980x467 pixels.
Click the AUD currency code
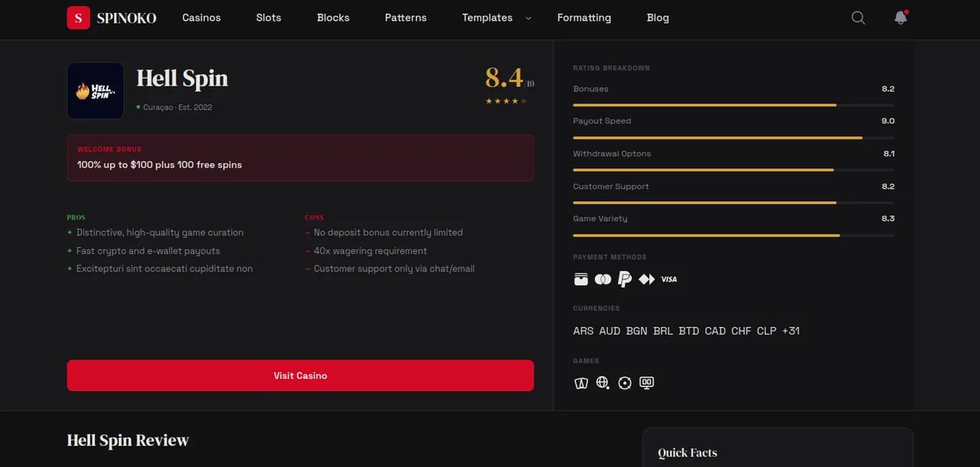pyautogui.click(x=609, y=331)
